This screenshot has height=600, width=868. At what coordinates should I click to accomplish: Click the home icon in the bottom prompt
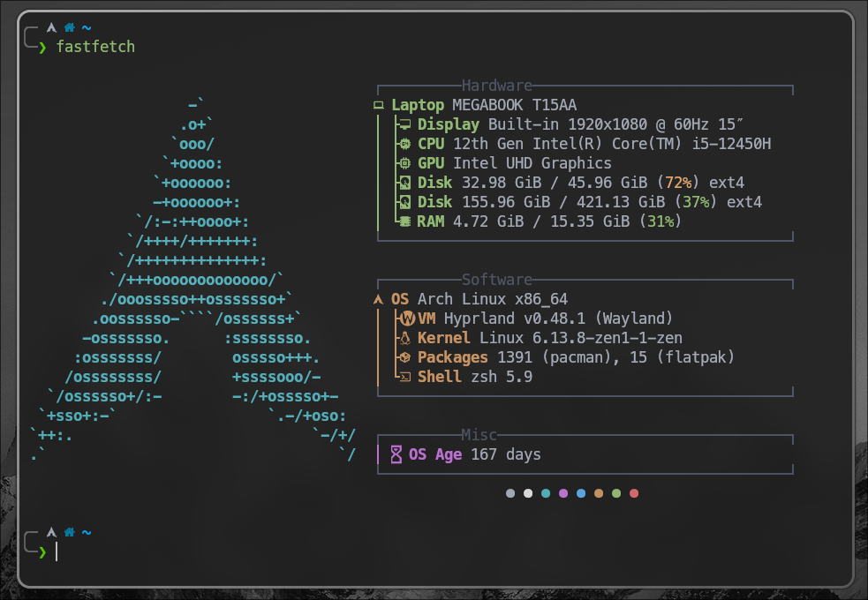click(69, 532)
